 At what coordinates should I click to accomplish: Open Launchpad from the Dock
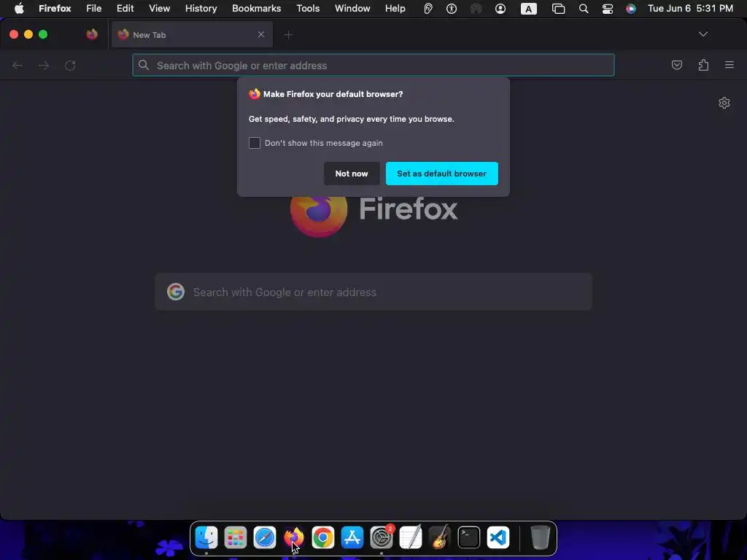[236, 537]
